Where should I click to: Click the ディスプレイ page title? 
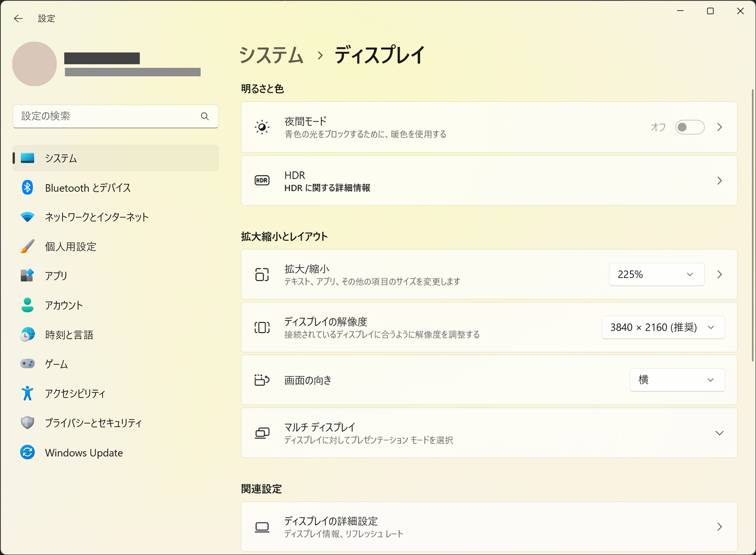pos(380,55)
